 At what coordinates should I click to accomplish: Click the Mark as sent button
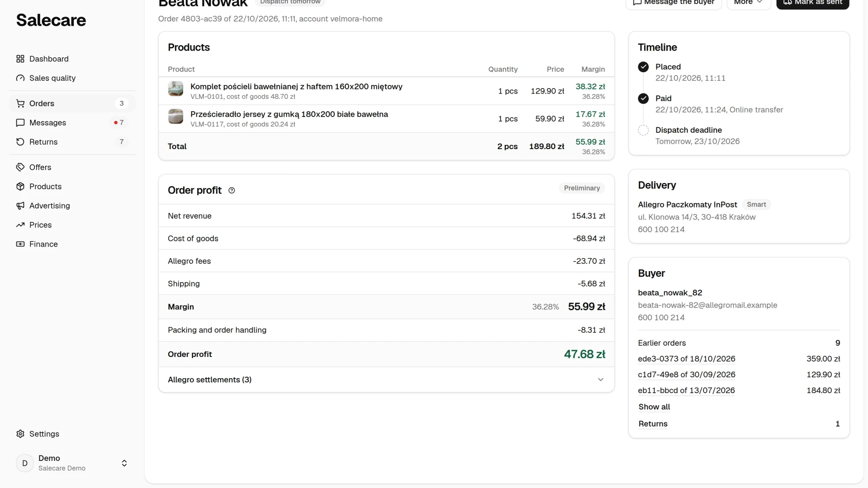click(x=812, y=2)
